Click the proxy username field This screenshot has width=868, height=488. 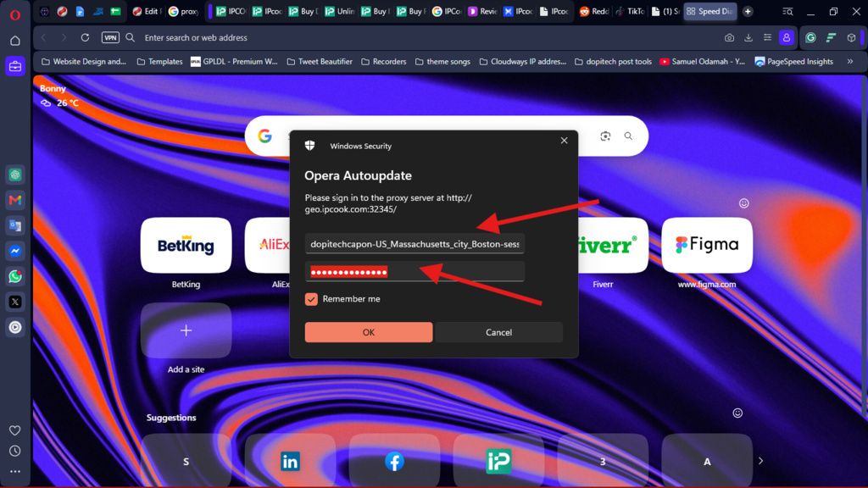(x=415, y=244)
